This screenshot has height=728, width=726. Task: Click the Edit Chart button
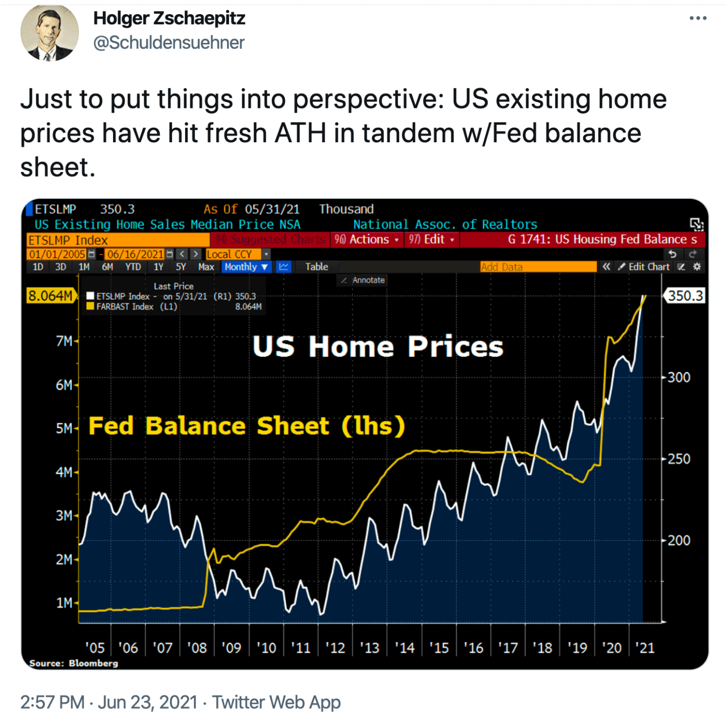(644, 267)
